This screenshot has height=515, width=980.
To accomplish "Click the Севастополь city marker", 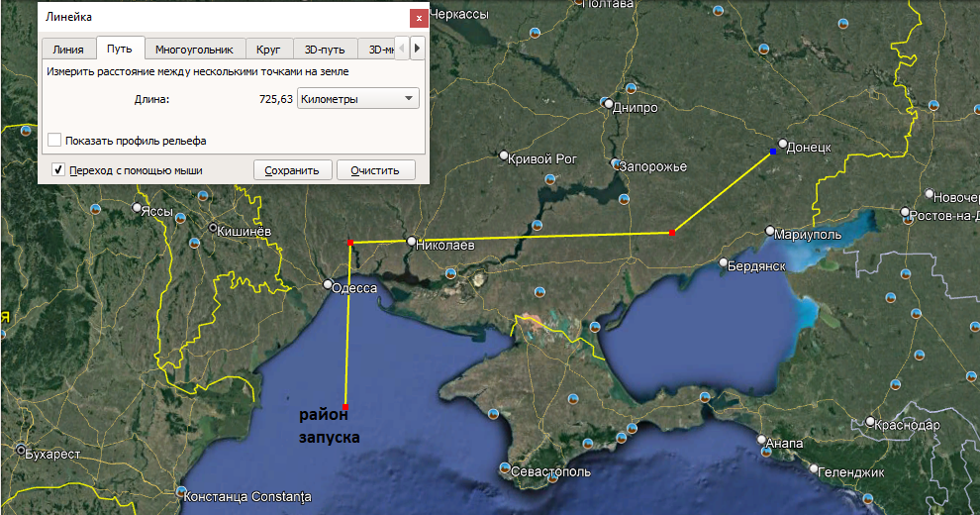I will pyautogui.click(x=505, y=467).
